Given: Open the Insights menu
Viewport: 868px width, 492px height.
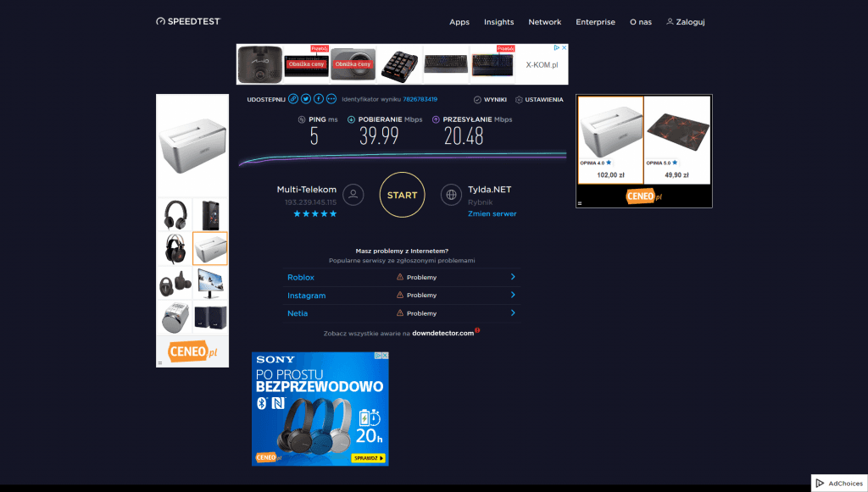Looking at the screenshot, I should (498, 22).
